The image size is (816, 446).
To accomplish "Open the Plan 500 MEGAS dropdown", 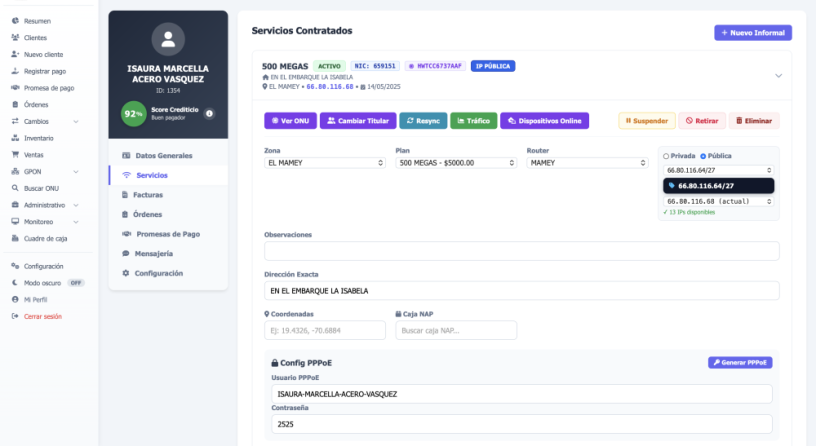I will tap(456, 163).
